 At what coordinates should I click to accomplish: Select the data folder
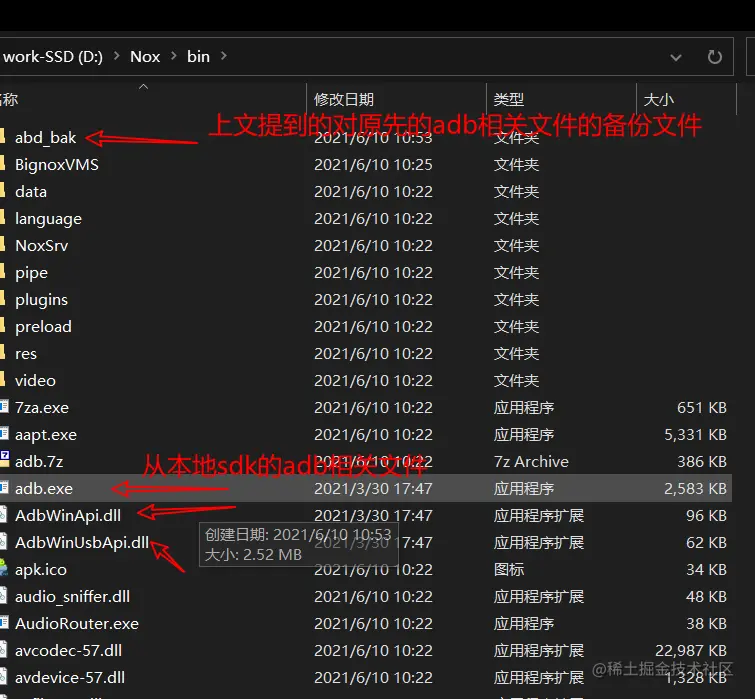tap(31, 192)
